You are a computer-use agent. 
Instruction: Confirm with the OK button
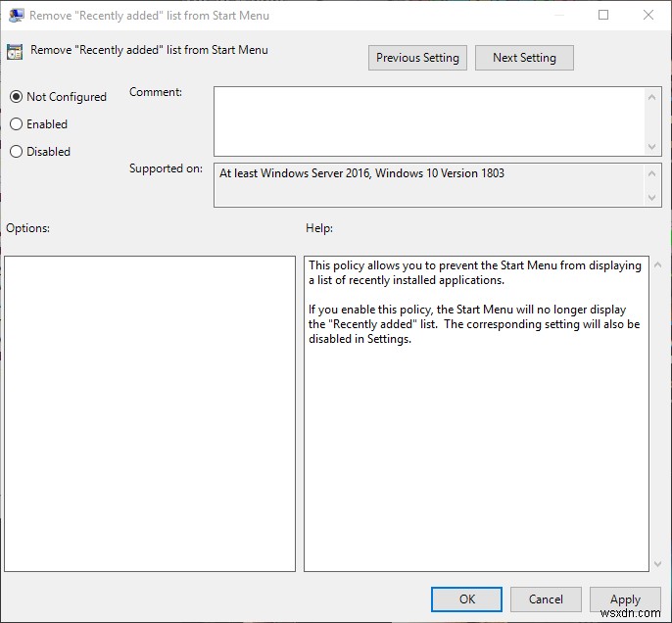coord(466,599)
